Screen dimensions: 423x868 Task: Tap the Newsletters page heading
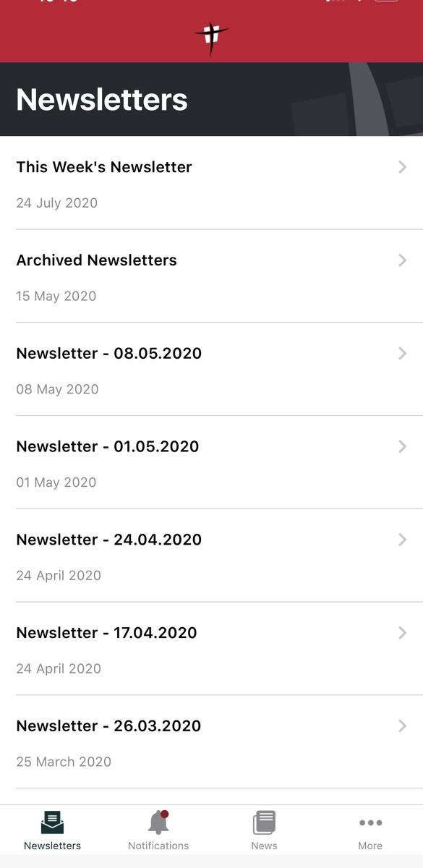tap(102, 100)
